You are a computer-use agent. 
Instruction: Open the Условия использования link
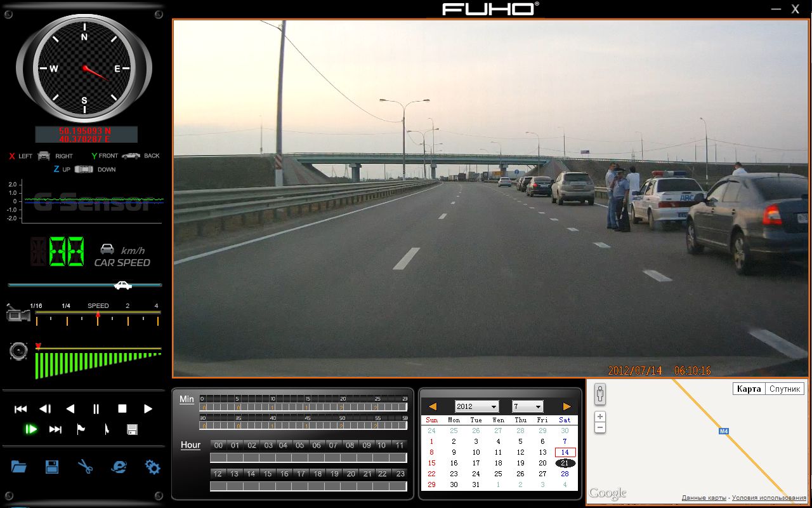769,498
